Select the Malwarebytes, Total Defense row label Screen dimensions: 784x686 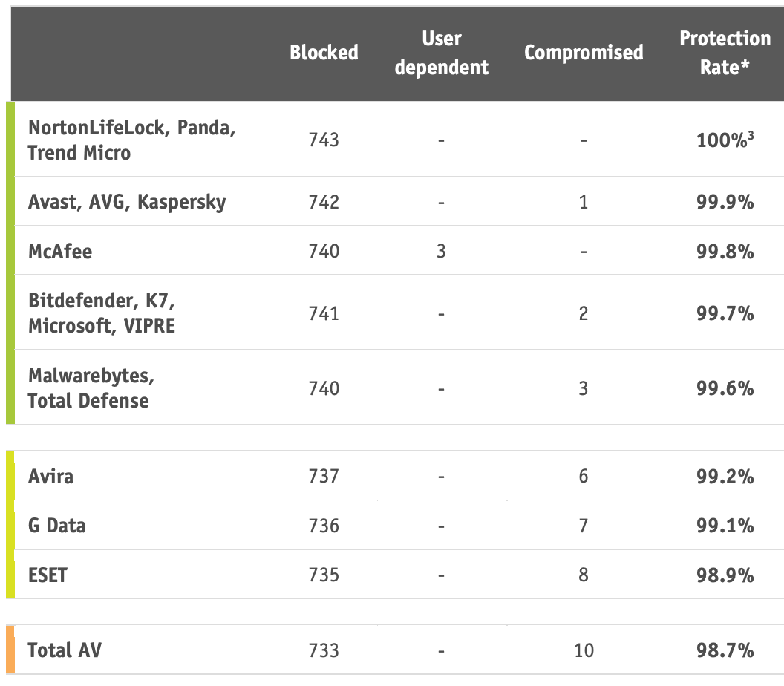pos(91,388)
